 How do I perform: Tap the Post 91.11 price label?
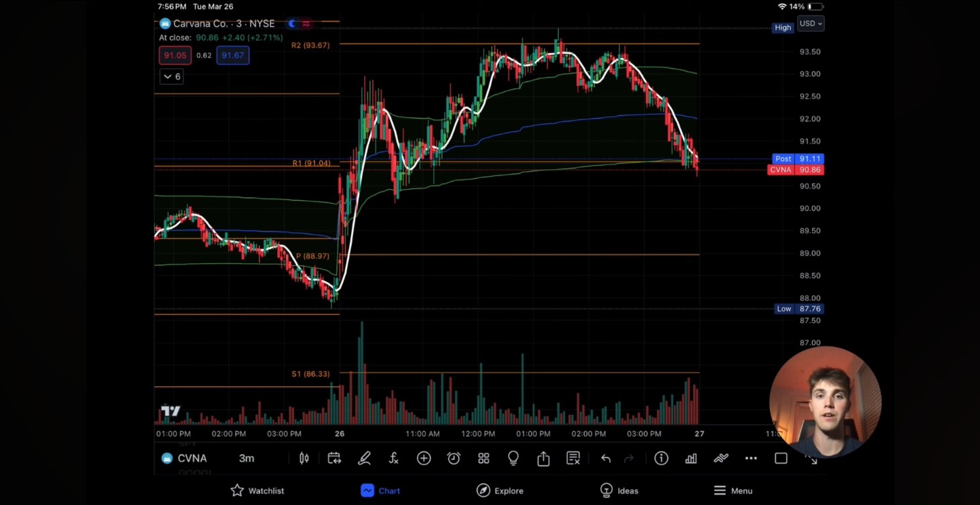coord(797,158)
